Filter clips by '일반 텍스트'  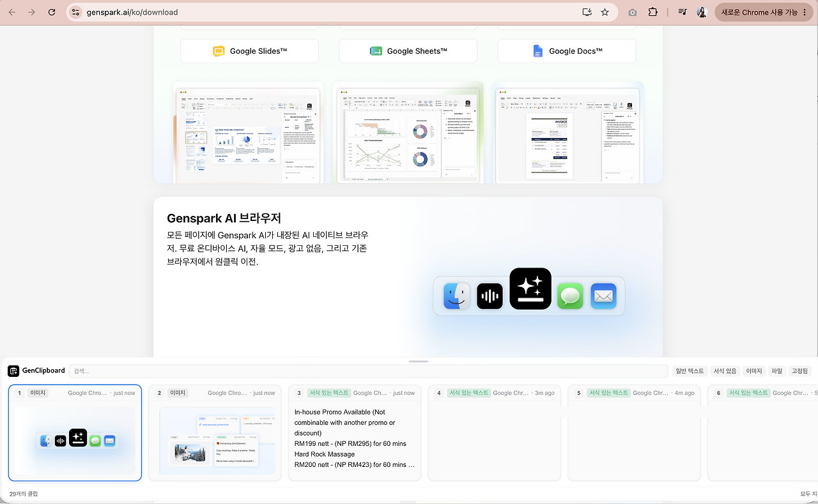pyautogui.click(x=690, y=371)
